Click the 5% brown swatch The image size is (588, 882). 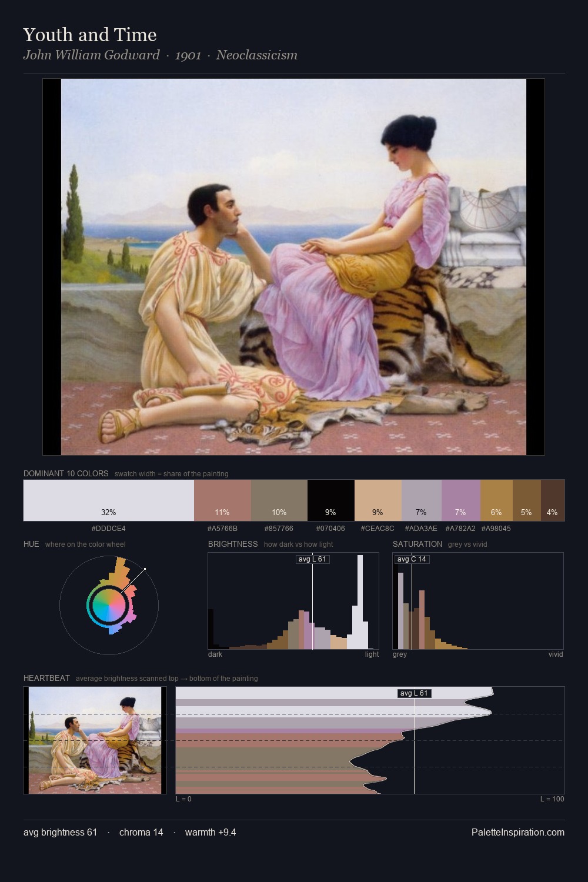point(527,500)
